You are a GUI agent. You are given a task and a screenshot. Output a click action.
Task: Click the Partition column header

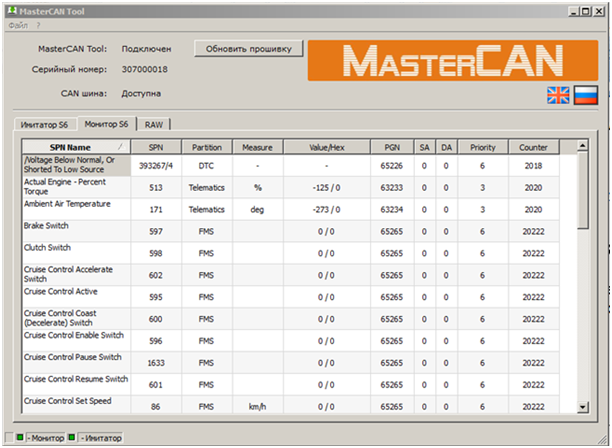pos(207,147)
